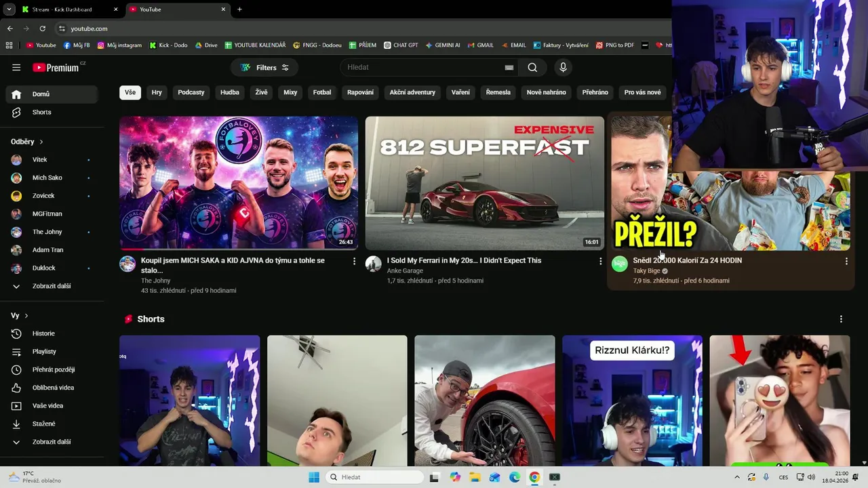Select the Hry filter chip
The width and height of the screenshot is (868, 488).
click(157, 92)
